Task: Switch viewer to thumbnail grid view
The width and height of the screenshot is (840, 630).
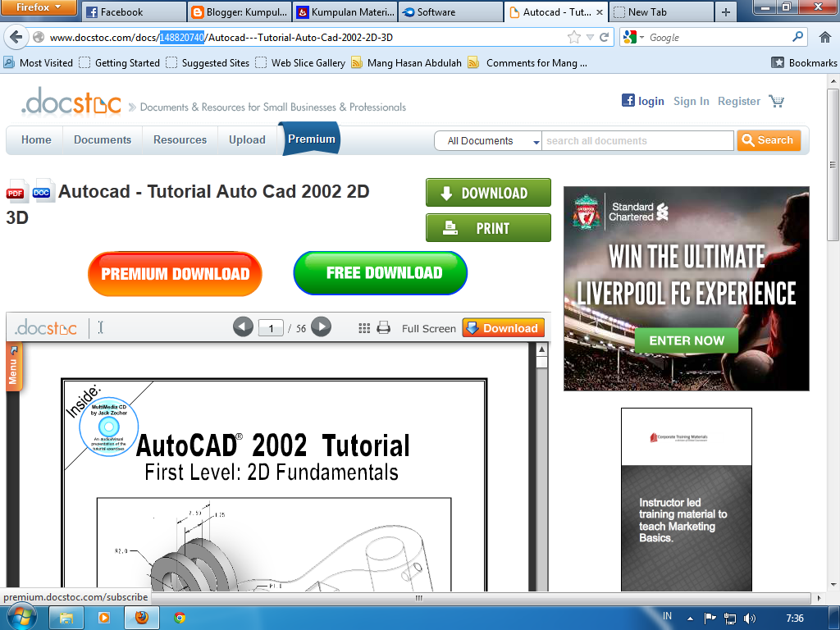Action: point(364,328)
